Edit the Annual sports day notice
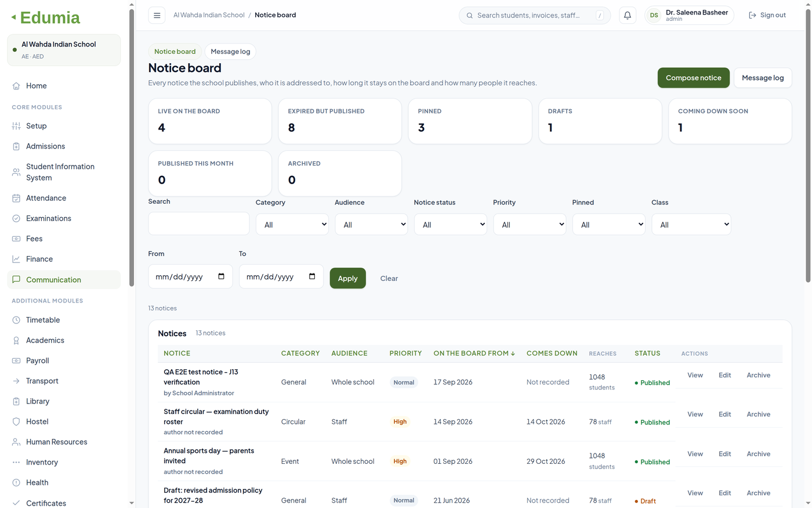The width and height of the screenshot is (812, 508). coord(724,454)
